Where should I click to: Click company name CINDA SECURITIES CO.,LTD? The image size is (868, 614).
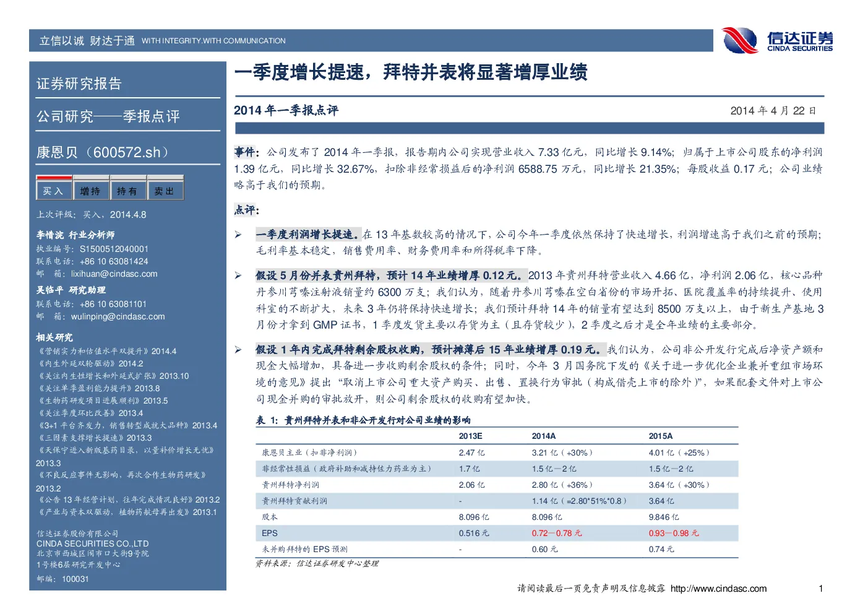[x=92, y=543]
